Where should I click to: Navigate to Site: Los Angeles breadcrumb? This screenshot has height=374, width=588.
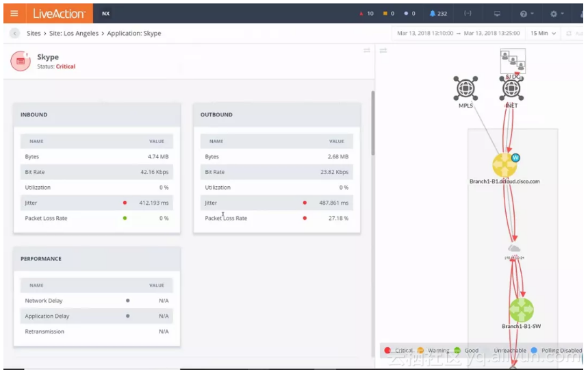(x=74, y=34)
